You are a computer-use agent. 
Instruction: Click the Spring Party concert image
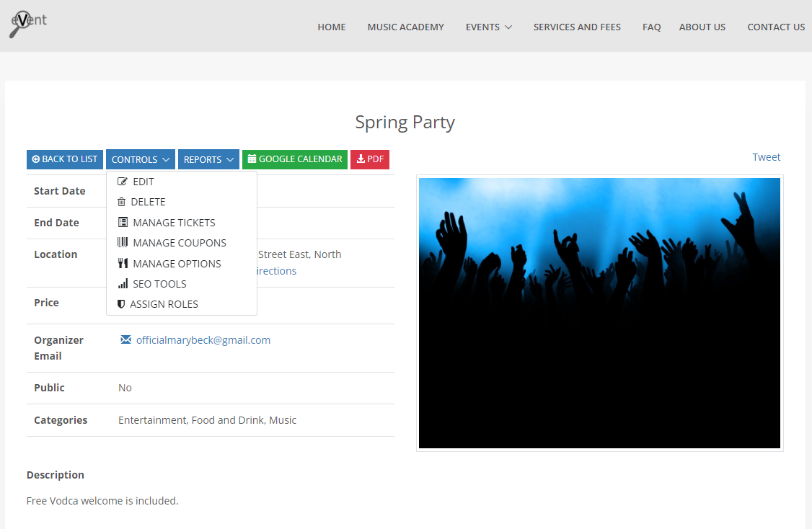coord(599,314)
